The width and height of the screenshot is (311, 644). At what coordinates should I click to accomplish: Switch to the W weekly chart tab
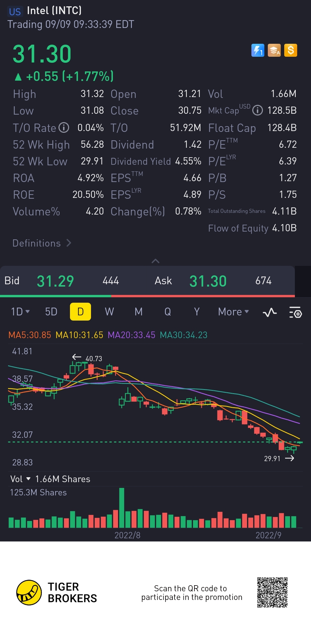point(109,312)
